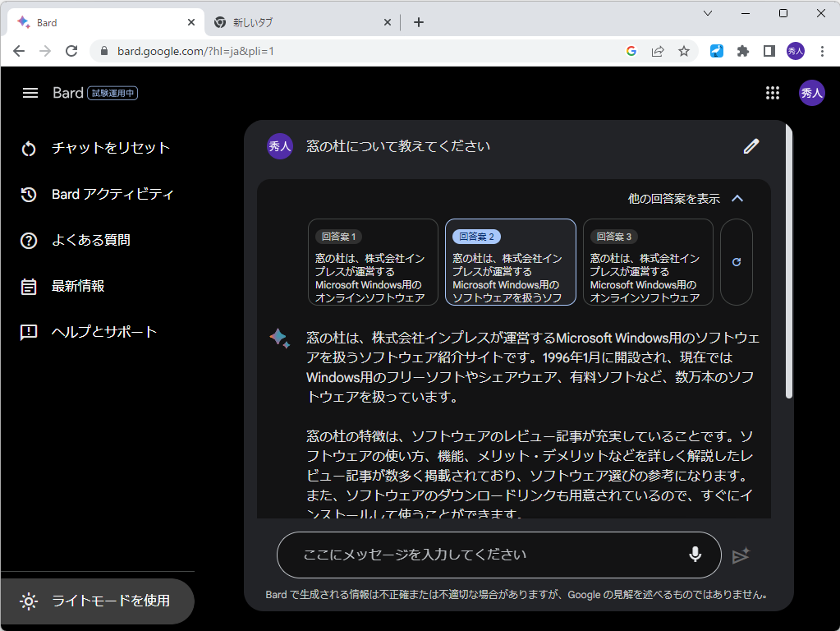Click the pencil icon to edit the question
840x631 pixels.
(x=750, y=145)
